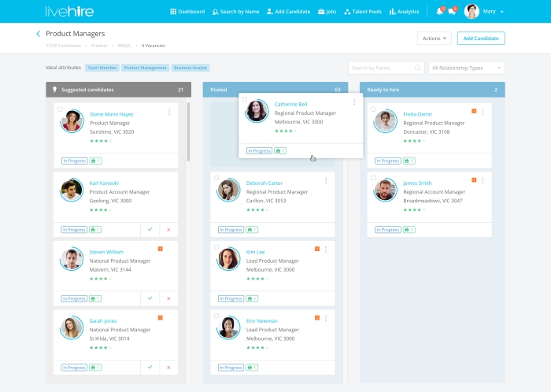Click orange flag on Freda Demir's card

(x=474, y=112)
